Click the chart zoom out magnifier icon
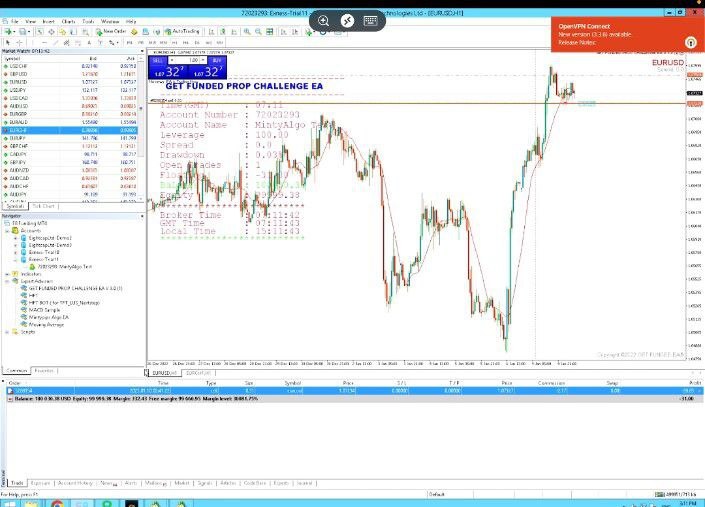The height and width of the screenshot is (507, 705). coord(258,31)
